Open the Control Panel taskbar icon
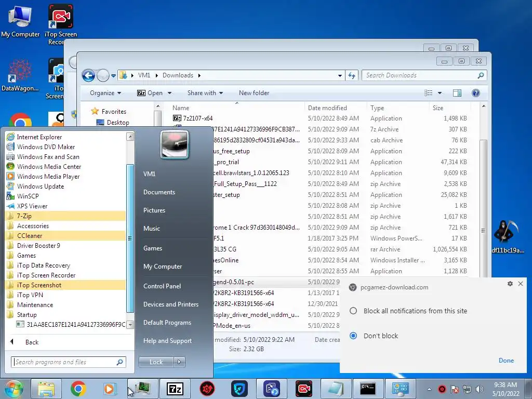 400,389
